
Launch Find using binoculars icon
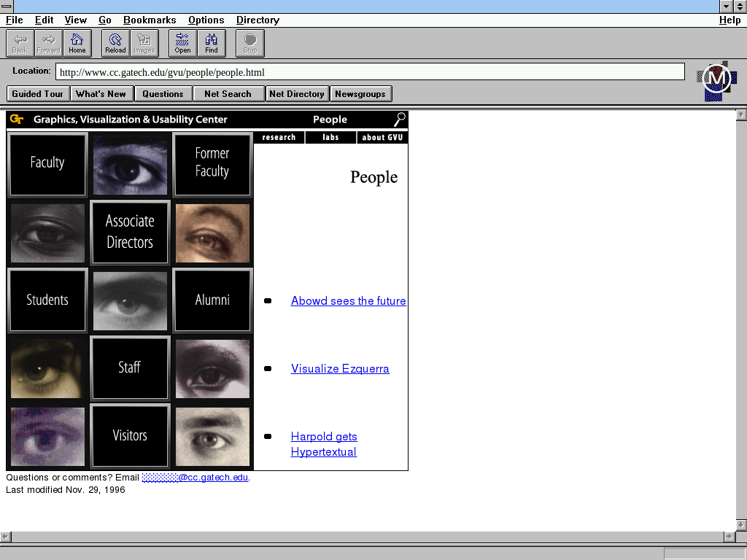212,43
